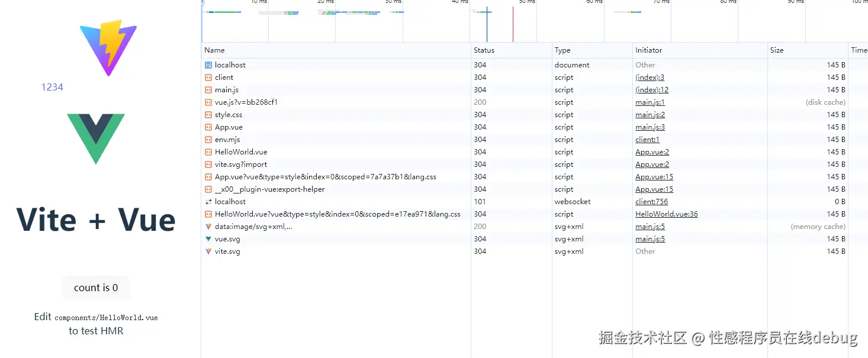Open the HelloWorld.vue:36 initiator link
The width and height of the screenshot is (868, 358).
[x=667, y=214]
